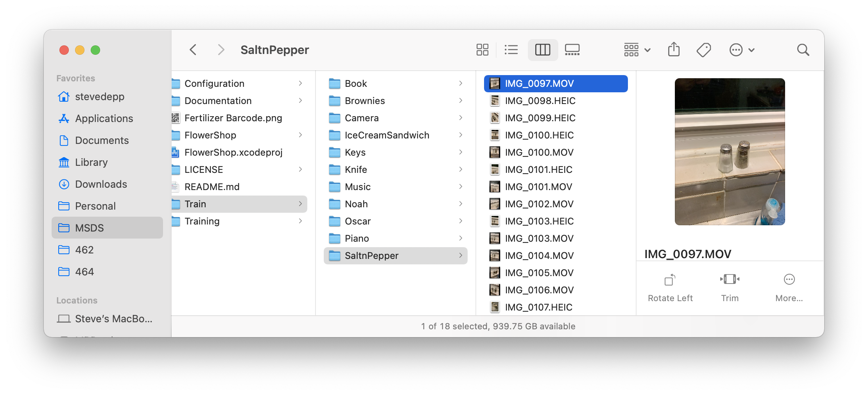
Task: Expand the Training folder chevron
Action: click(300, 221)
